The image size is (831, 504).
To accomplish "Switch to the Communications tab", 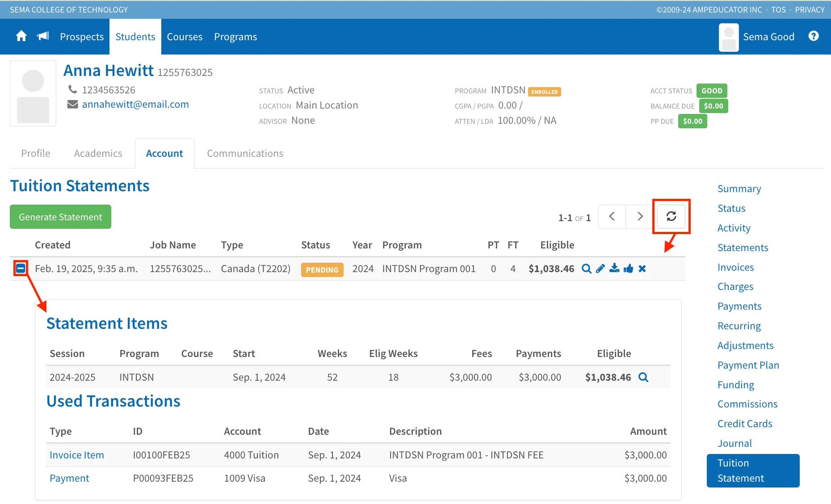I will click(x=245, y=153).
